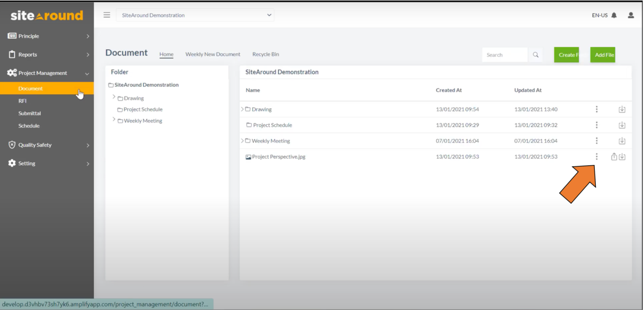Click the download icon for Weekly Meeting
The width and height of the screenshot is (644, 310).
pyautogui.click(x=622, y=140)
